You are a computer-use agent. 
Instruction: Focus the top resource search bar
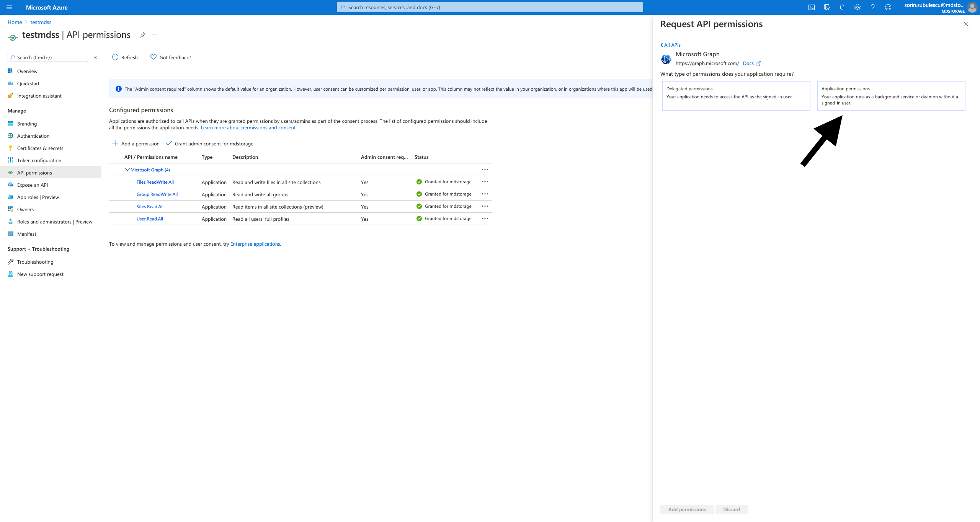490,7
